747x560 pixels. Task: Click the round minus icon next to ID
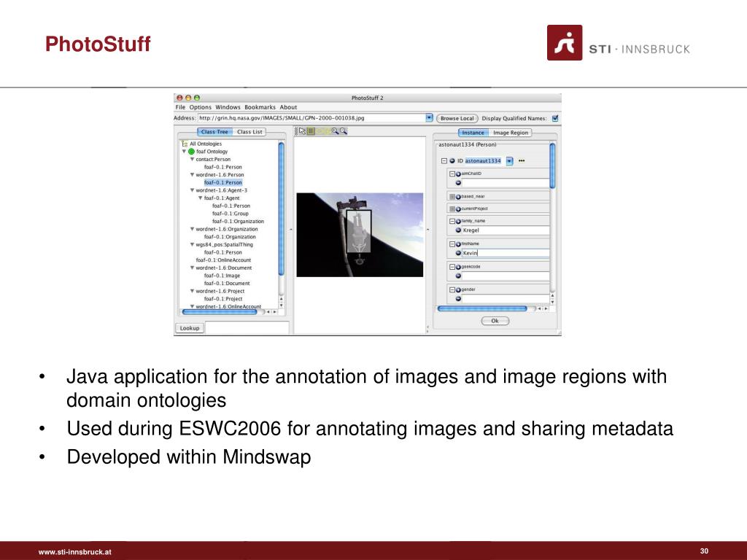coord(452,161)
